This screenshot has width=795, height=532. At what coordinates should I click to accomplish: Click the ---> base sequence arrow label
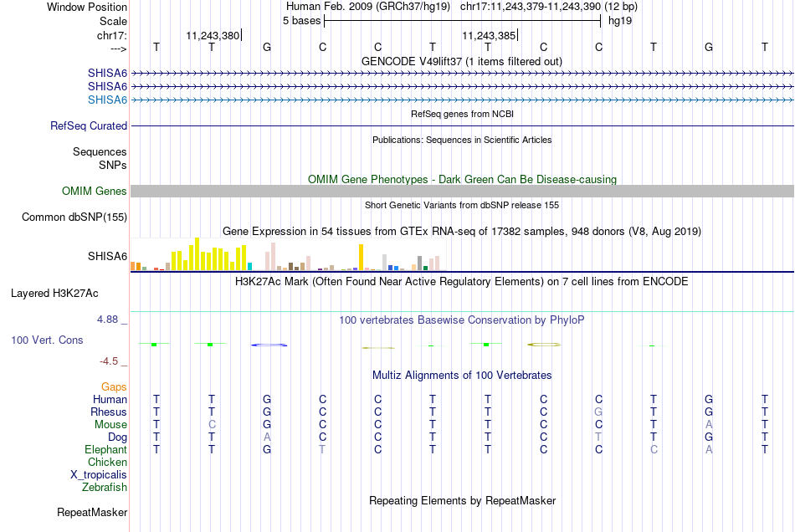(x=119, y=49)
